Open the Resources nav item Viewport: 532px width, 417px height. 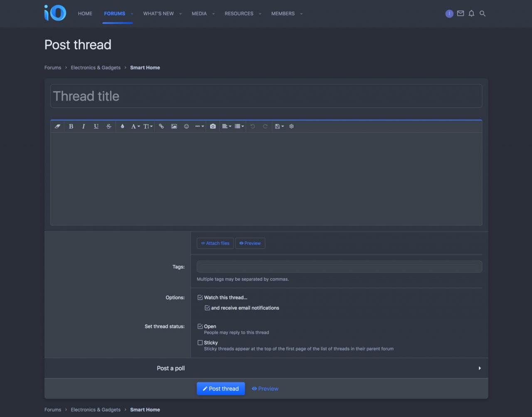pyautogui.click(x=239, y=14)
